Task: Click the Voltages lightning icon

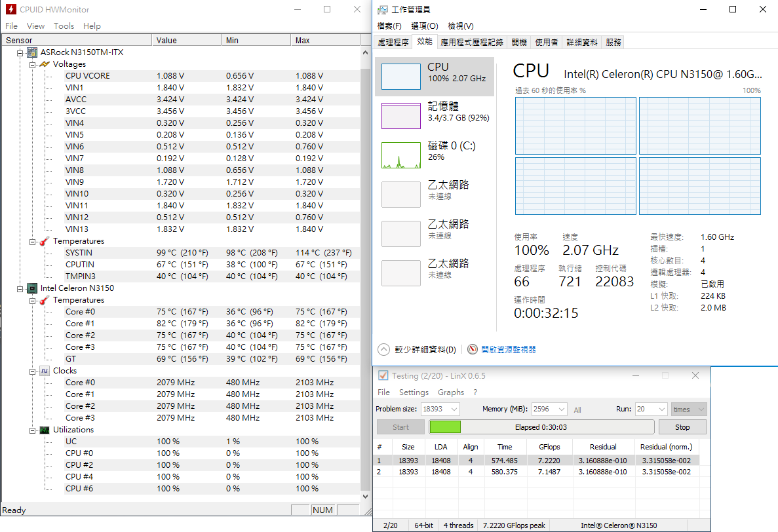Action: (45, 64)
